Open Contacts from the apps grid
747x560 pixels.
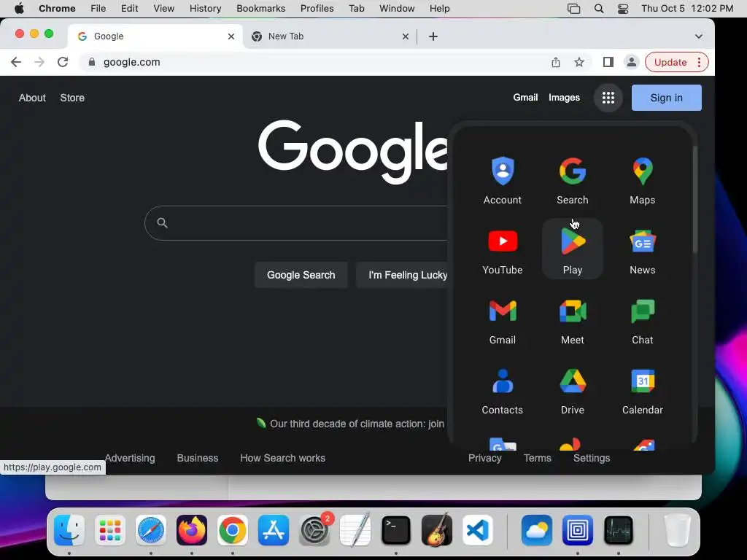click(502, 389)
